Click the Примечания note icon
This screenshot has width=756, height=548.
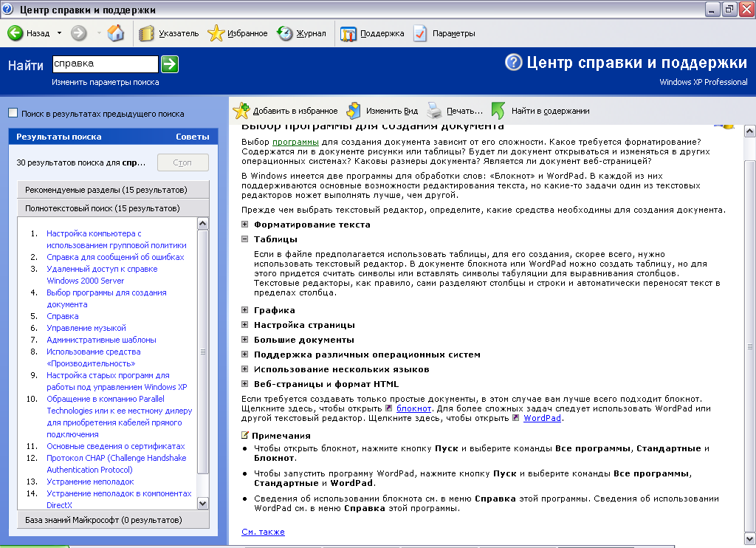[x=245, y=435]
